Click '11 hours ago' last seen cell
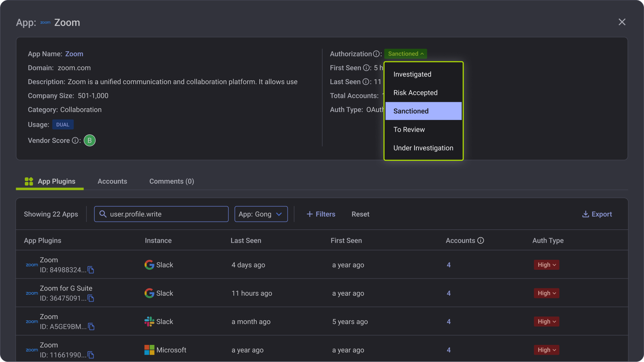 (252, 293)
